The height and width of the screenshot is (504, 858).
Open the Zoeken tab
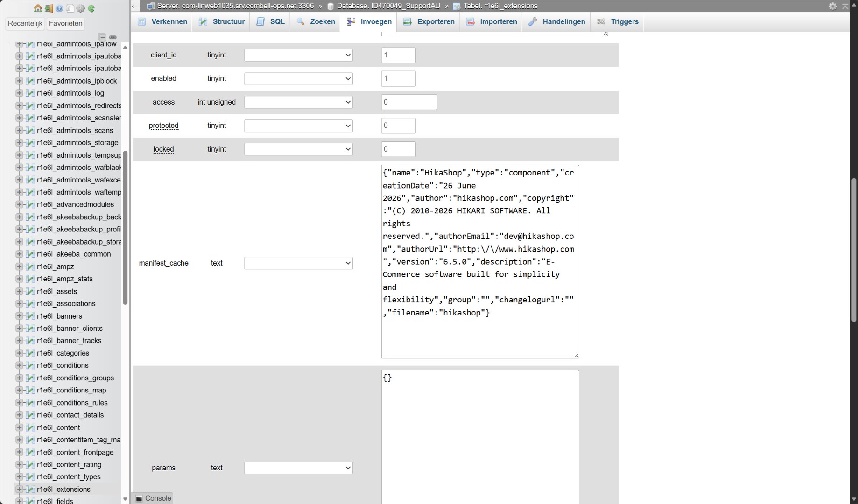coord(316,22)
